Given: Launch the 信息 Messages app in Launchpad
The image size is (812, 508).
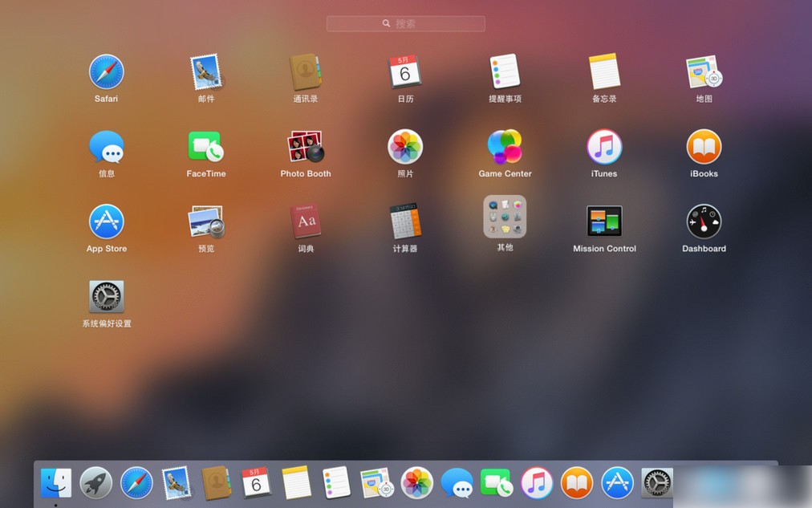Looking at the screenshot, I should [x=106, y=147].
